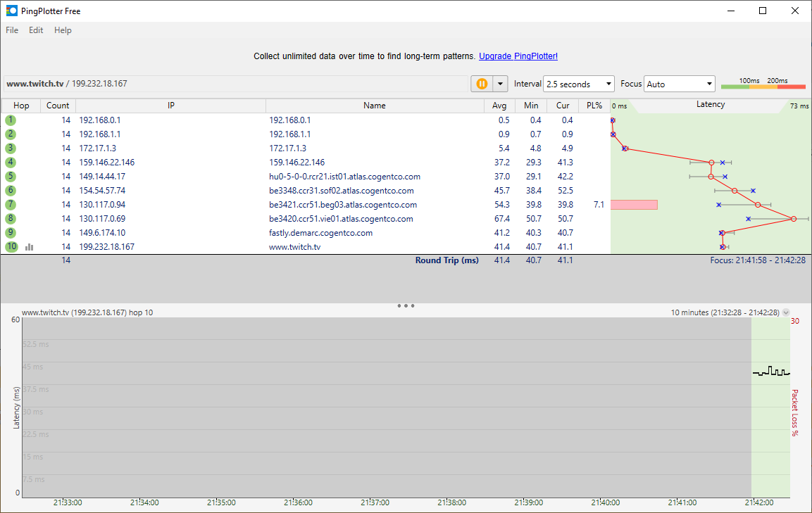Select the be3421.ccr51.beg03.atlas.cogentco.com name
Viewport: 812px width, 513px height.
click(x=343, y=205)
